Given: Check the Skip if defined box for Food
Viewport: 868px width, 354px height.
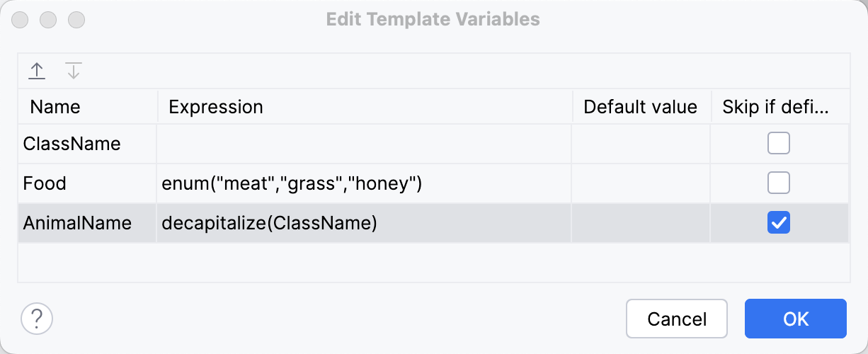Looking at the screenshot, I should click(779, 183).
